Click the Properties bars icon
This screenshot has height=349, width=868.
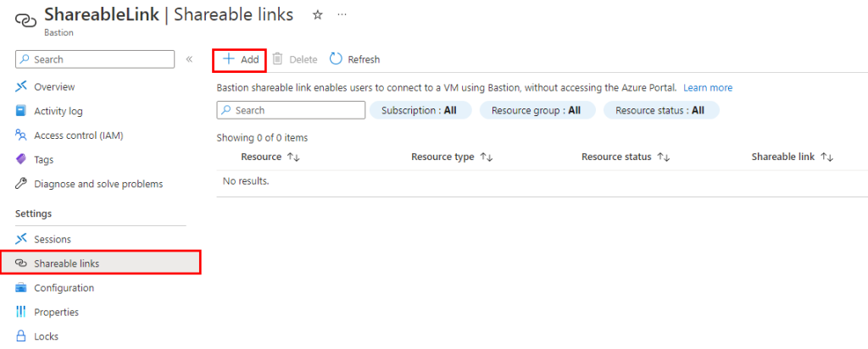(21, 313)
